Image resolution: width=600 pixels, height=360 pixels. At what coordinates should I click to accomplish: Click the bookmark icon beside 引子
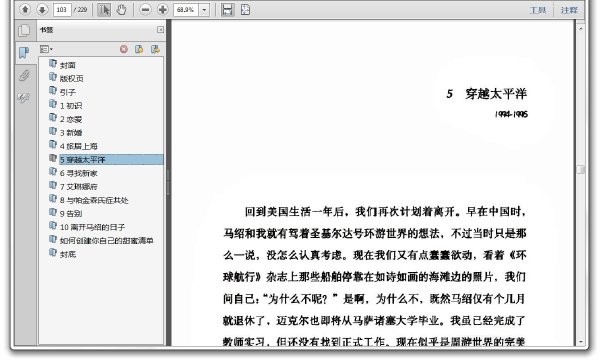click(53, 91)
